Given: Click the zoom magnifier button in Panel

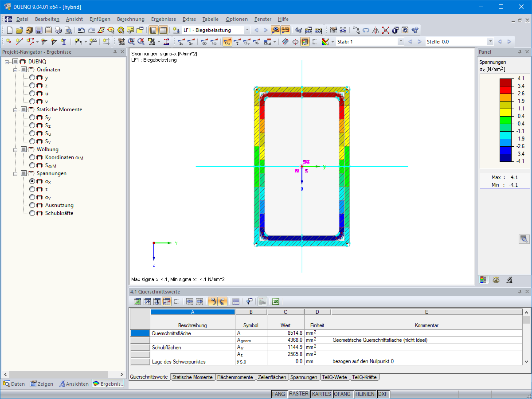Looking at the screenshot, I should (x=524, y=239).
